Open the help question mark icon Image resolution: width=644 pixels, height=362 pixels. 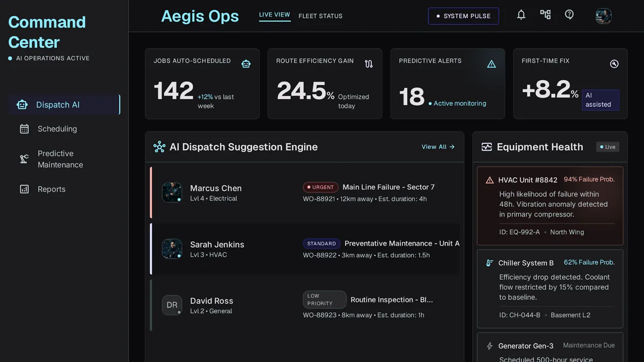click(x=569, y=15)
